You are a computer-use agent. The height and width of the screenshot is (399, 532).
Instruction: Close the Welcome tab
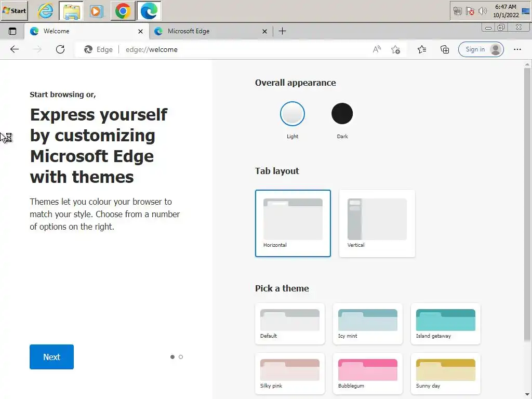click(x=140, y=32)
